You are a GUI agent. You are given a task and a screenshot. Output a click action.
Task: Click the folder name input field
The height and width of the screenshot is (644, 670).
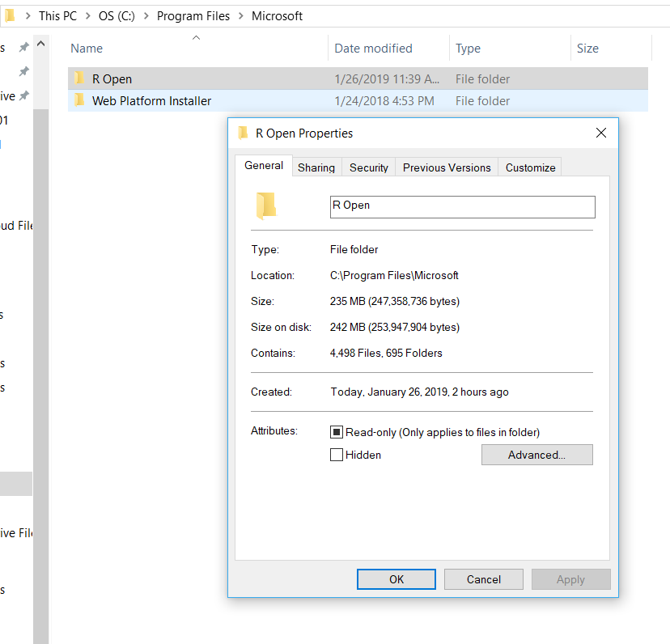[x=462, y=207]
